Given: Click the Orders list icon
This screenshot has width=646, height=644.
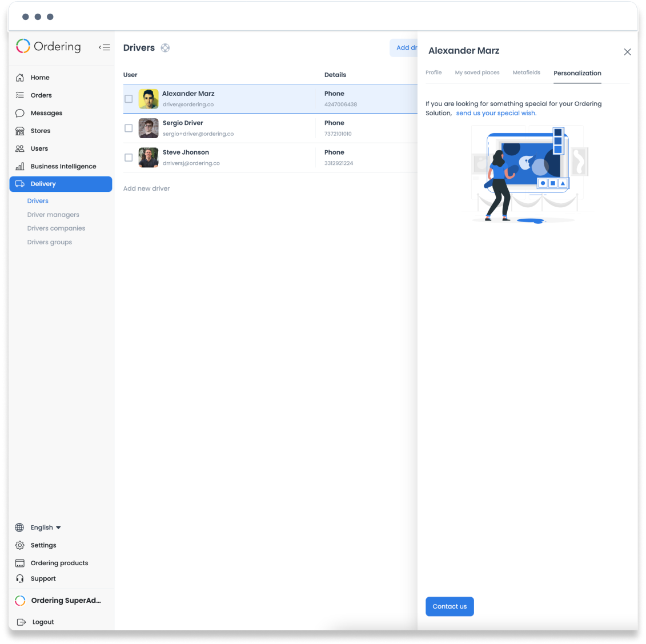Looking at the screenshot, I should tap(20, 95).
